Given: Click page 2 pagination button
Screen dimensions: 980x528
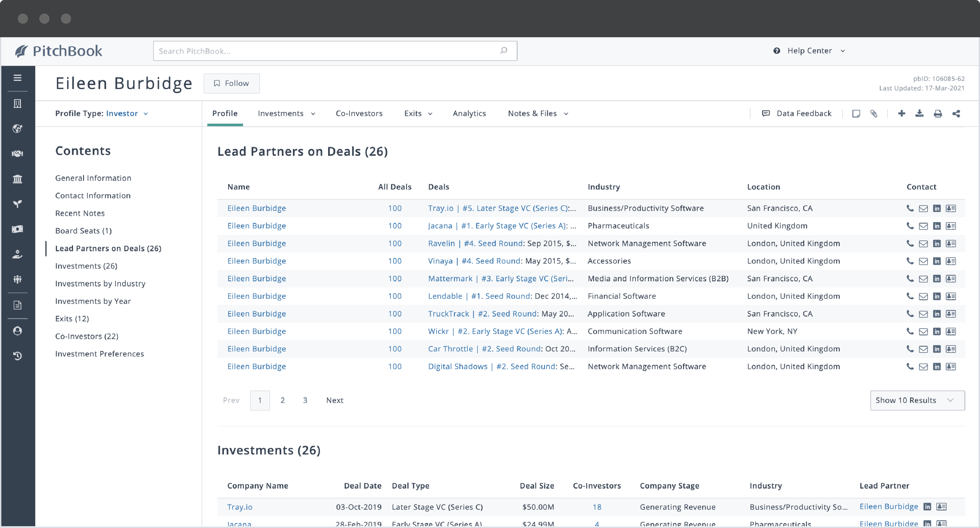Looking at the screenshot, I should pos(283,399).
